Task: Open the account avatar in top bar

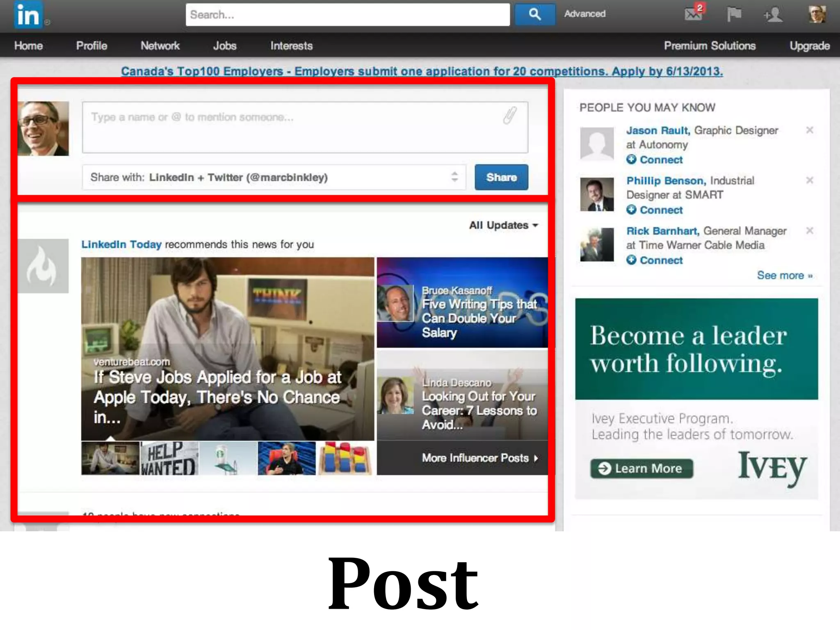Action: [x=817, y=14]
